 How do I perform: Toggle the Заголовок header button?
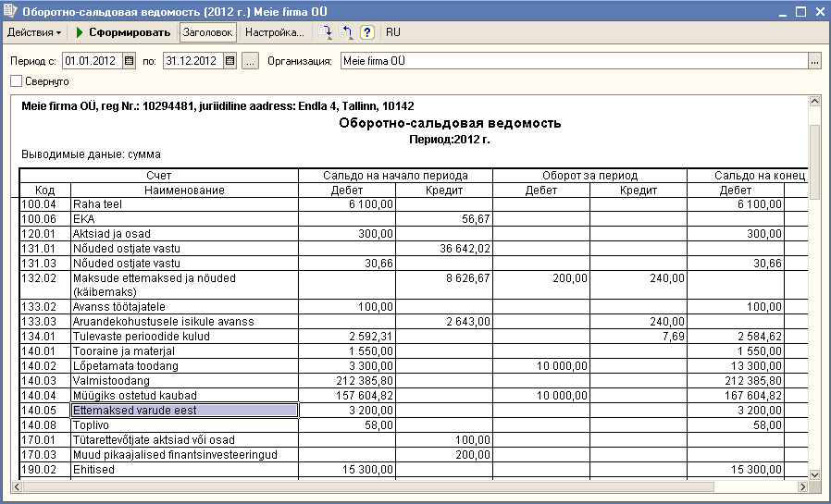pos(208,32)
